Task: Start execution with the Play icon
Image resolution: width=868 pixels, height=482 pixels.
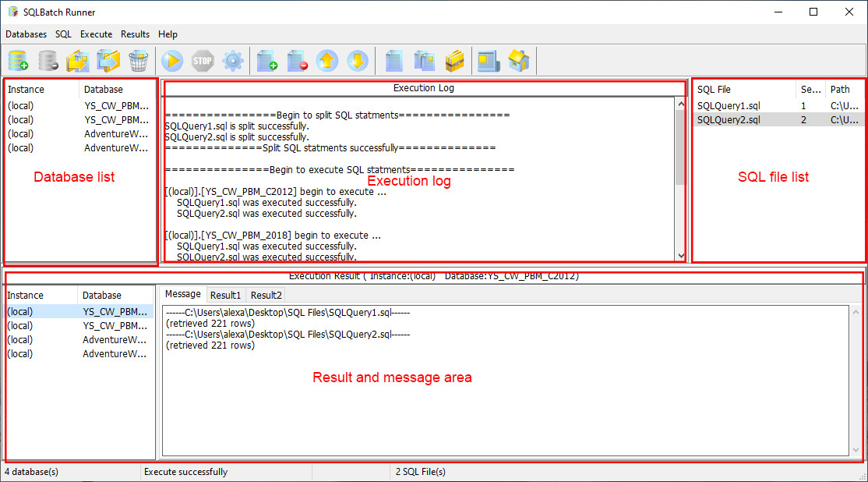Action: coord(172,60)
